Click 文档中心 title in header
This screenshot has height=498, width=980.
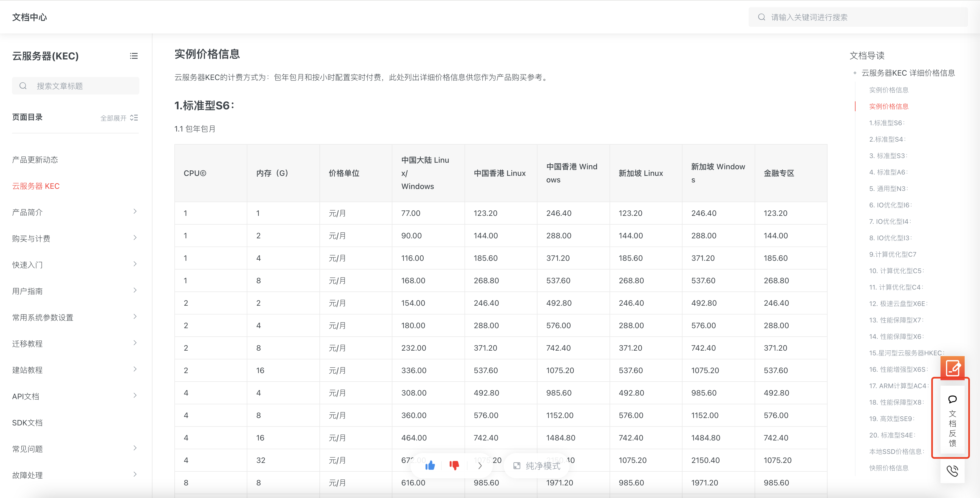click(x=30, y=17)
